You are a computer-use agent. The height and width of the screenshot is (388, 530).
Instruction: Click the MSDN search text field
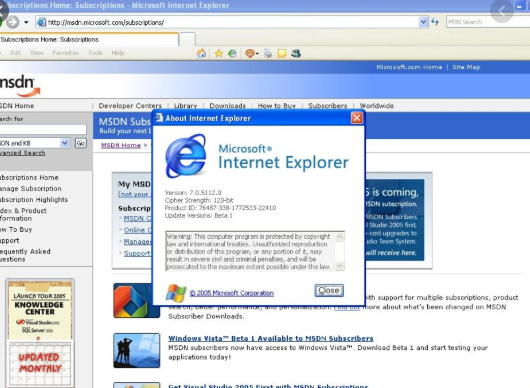43,129
